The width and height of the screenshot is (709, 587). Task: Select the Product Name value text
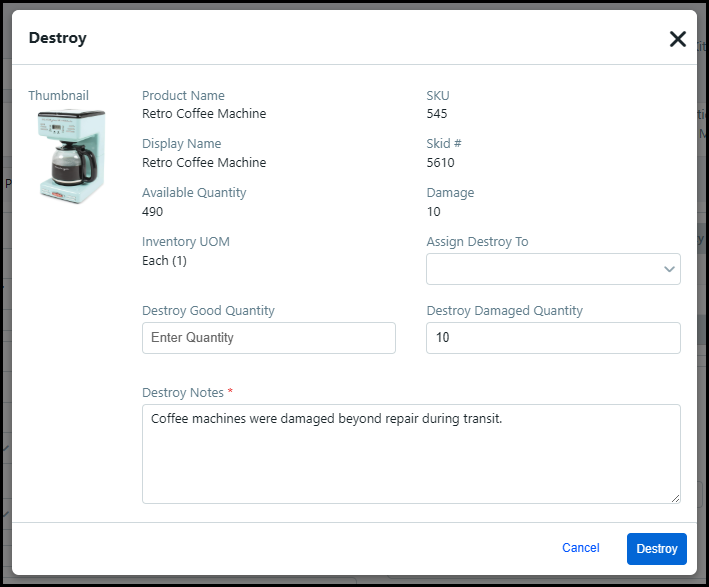click(204, 114)
